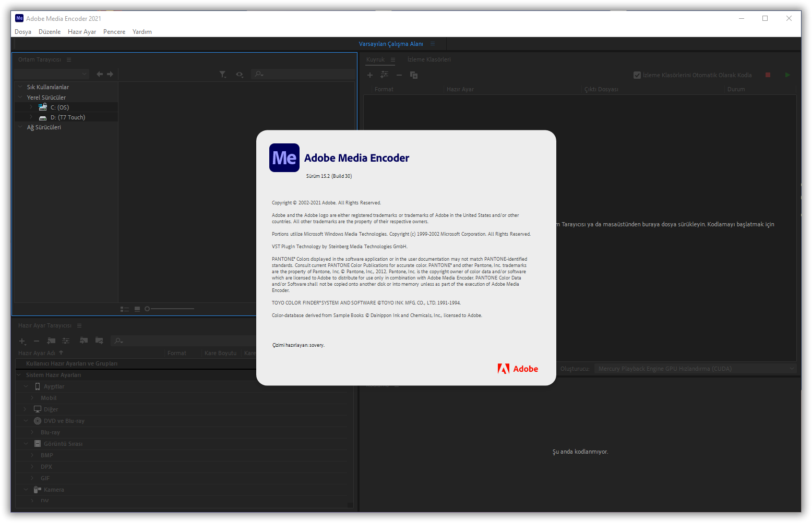Viewport: 812px width, 523px height.
Task: Open the Pencere menu
Action: (114, 32)
